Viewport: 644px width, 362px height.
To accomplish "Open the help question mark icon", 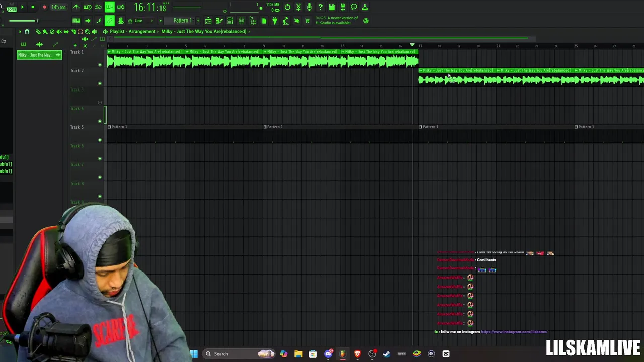I will [x=320, y=7].
